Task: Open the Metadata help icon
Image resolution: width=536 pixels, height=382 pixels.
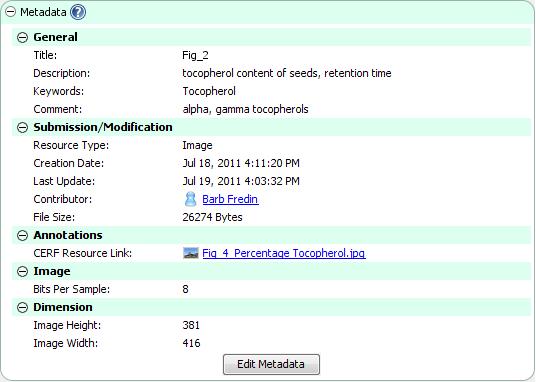Action: click(x=78, y=12)
